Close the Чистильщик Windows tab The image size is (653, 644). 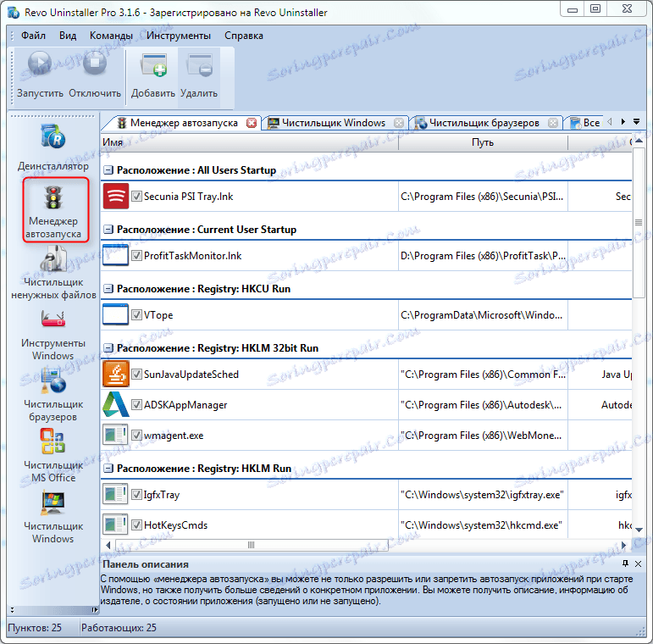click(399, 123)
